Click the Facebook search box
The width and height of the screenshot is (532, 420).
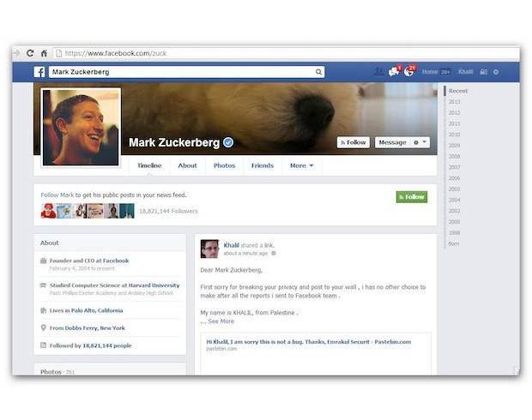186,72
